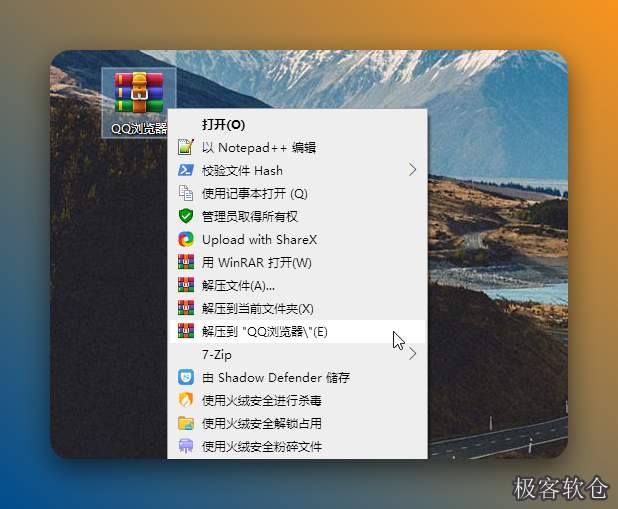Choose 用 WinRAR 打开(W)
Image resolution: width=618 pixels, height=509 pixels.
(298, 262)
